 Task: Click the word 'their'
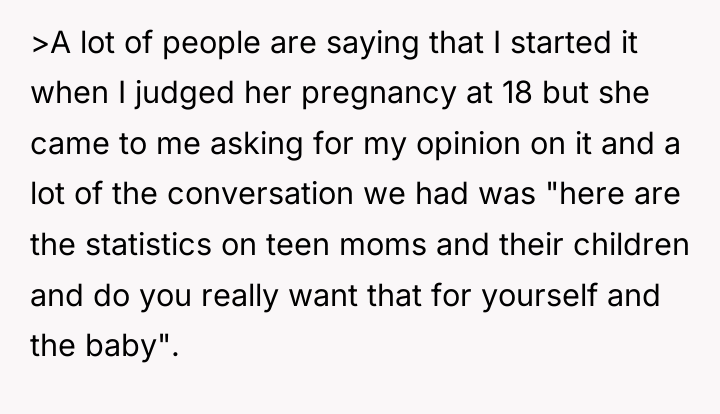pyautogui.click(x=531, y=243)
